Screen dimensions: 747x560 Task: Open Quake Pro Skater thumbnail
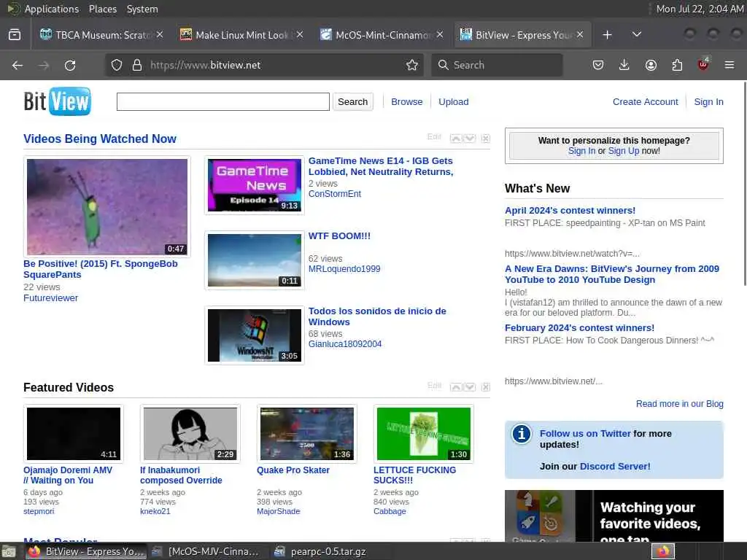click(x=307, y=434)
